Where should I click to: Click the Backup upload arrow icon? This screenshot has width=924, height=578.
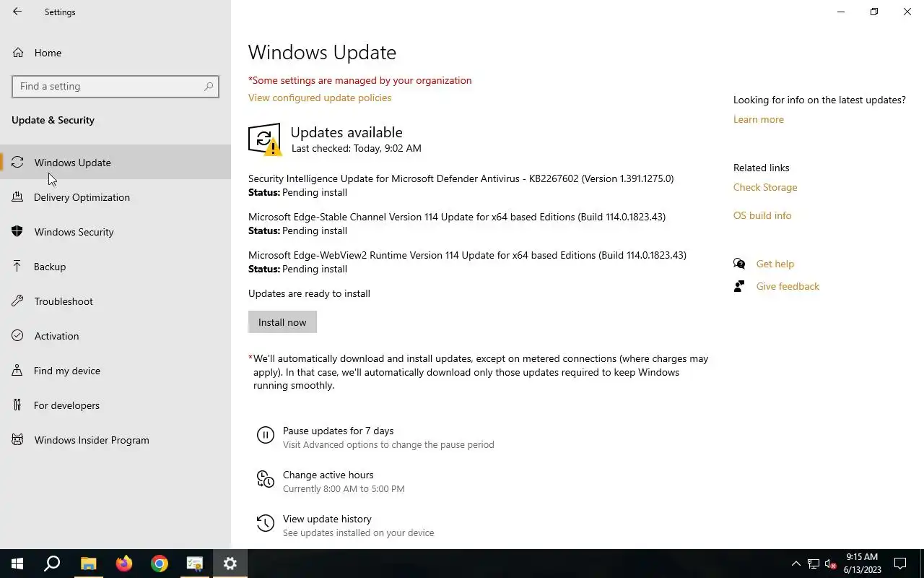17,267
